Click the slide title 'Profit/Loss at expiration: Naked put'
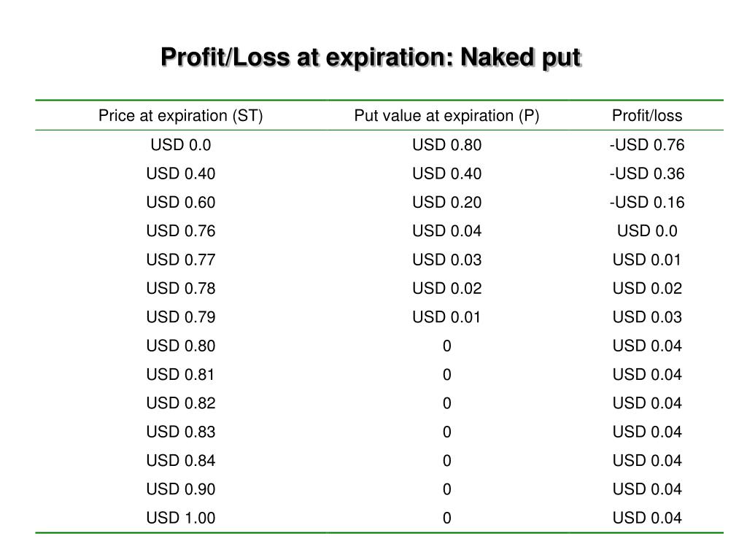 tap(371, 58)
